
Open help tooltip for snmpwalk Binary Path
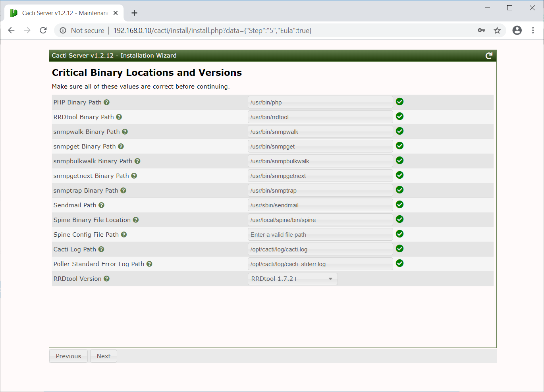tap(125, 132)
